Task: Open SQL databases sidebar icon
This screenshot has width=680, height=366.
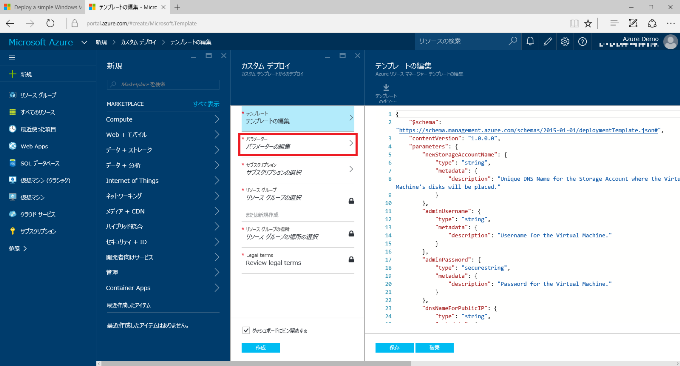Action: point(13,163)
